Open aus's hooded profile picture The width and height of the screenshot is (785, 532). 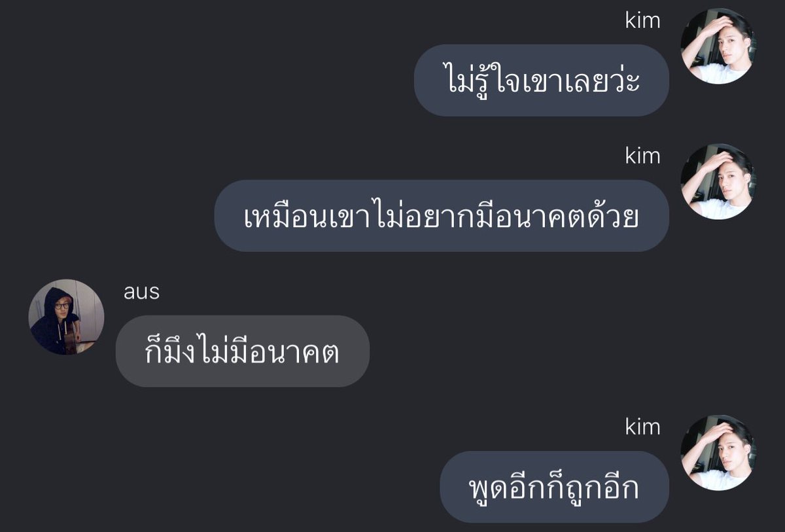pos(66,317)
